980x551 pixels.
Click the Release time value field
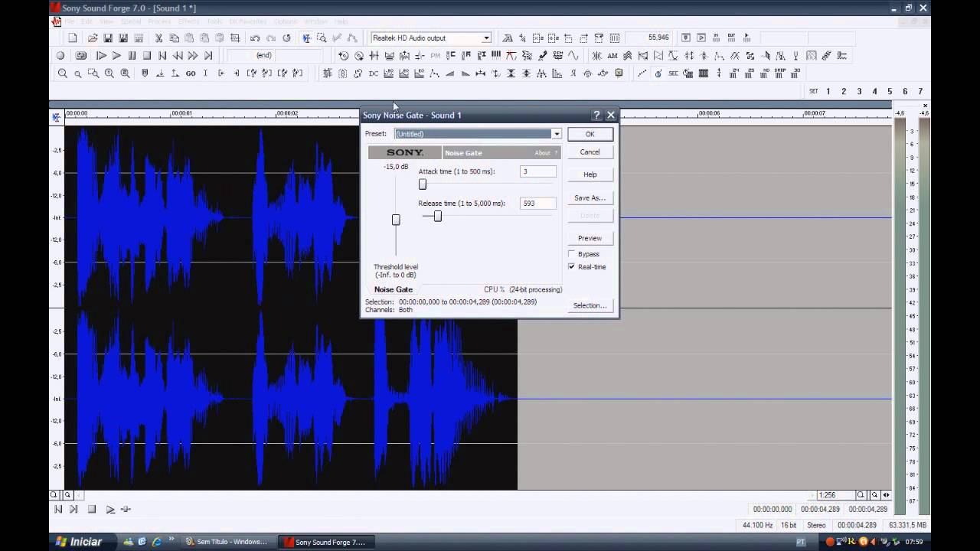click(537, 204)
